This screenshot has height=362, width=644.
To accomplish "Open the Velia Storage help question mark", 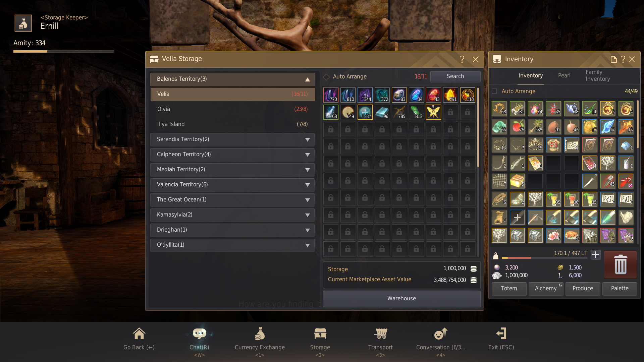I will tap(462, 59).
